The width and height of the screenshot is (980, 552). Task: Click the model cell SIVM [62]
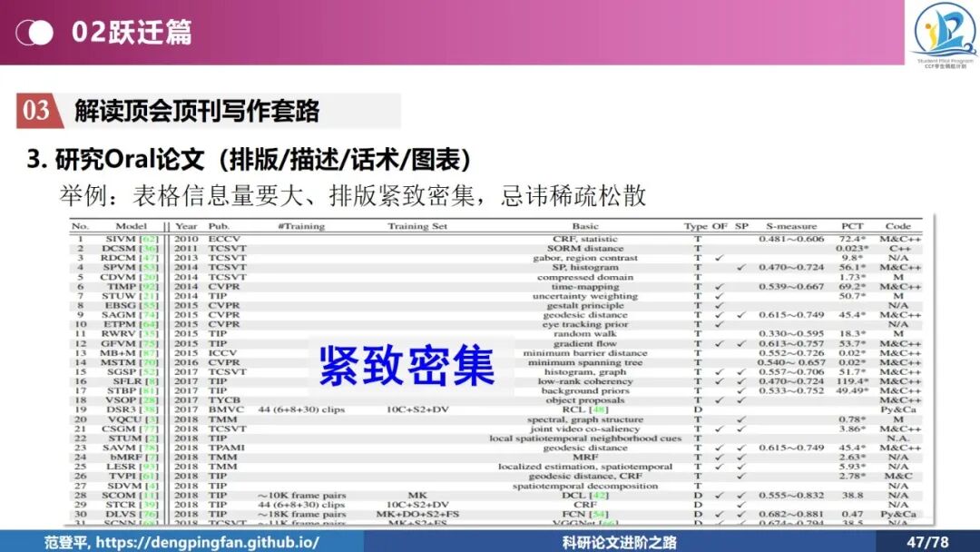(132, 239)
